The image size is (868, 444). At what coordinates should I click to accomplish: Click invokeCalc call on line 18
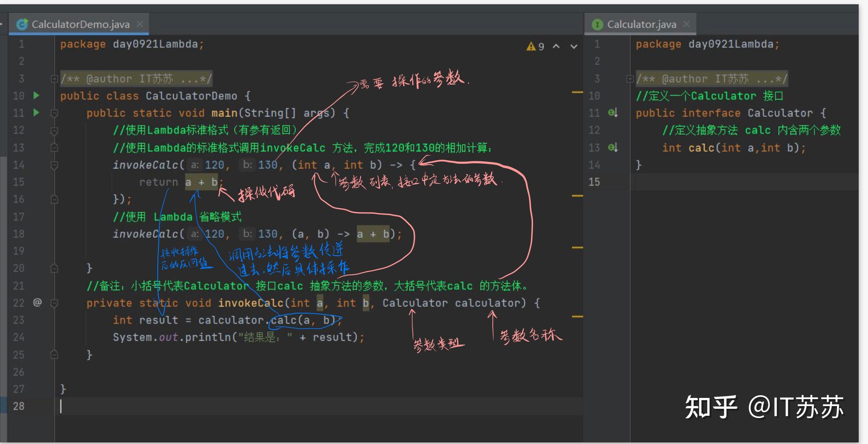point(146,234)
